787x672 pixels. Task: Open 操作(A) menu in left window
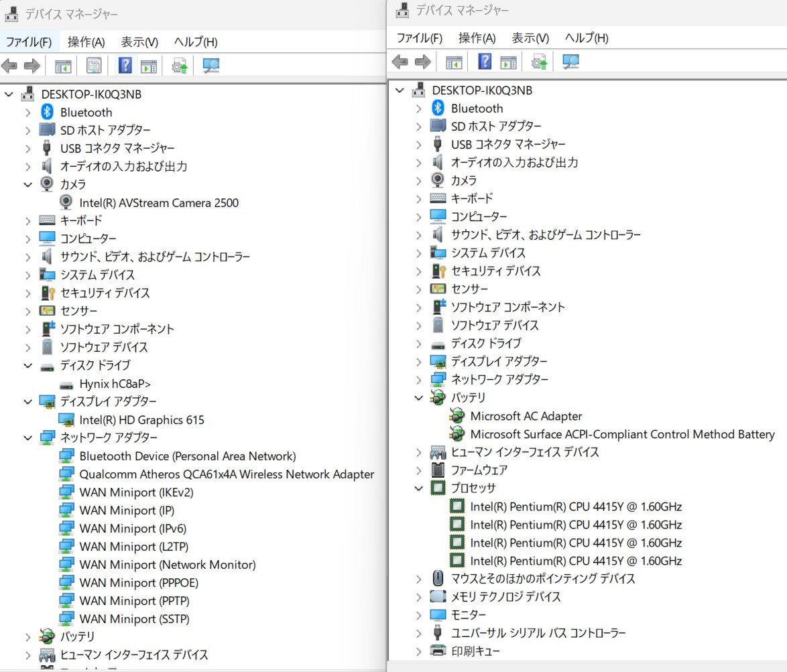click(x=86, y=42)
